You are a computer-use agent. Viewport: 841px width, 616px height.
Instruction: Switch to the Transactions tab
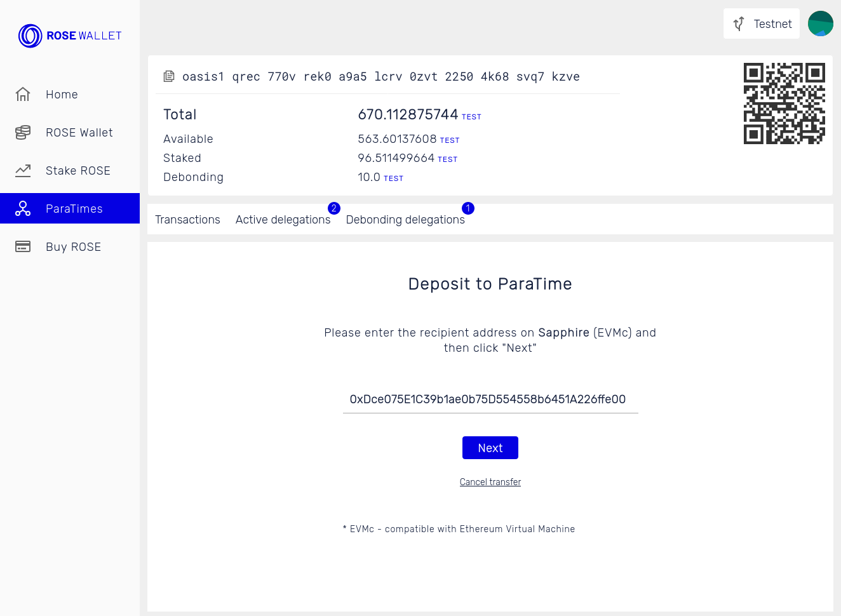pos(187,219)
